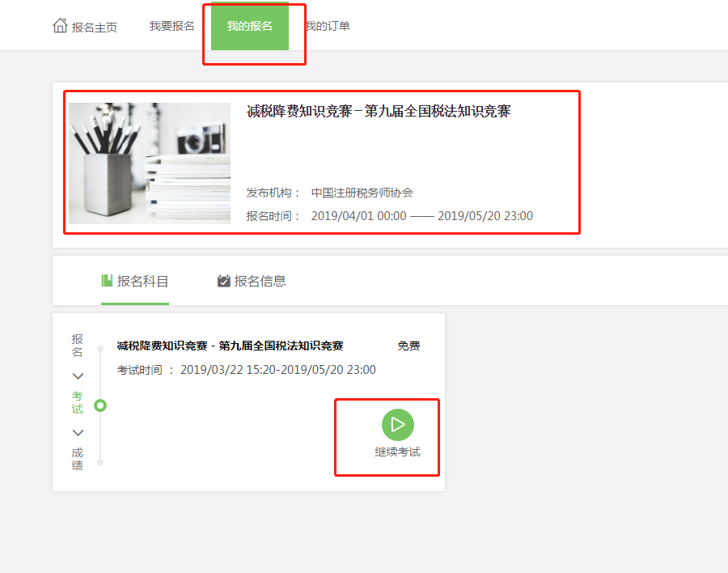Image resolution: width=728 pixels, height=573 pixels.
Task: Click the 免费 price label
Action: [x=408, y=346]
